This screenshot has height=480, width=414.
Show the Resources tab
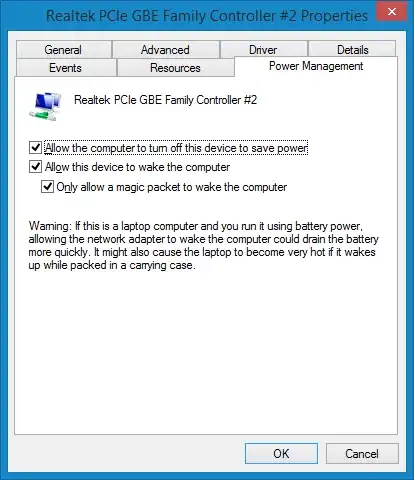pyautogui.click(x=175, y=68)
